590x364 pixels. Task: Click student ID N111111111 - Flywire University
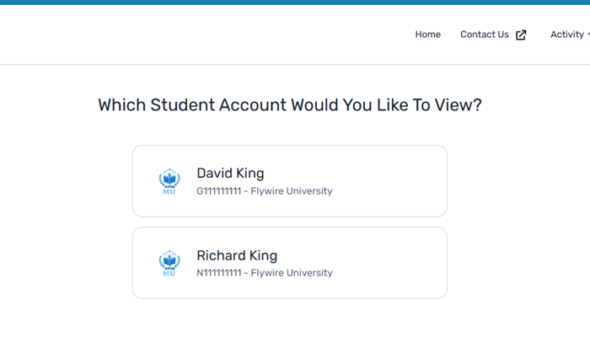(x=265, y=273)
